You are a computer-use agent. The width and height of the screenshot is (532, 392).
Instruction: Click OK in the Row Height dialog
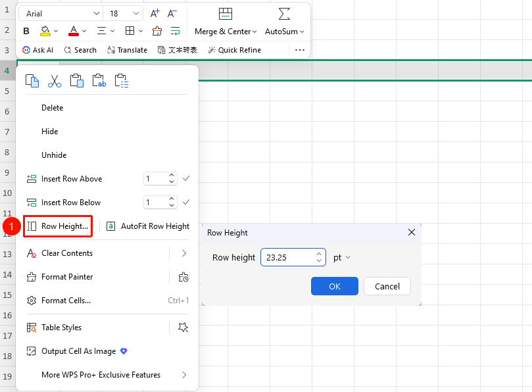335,286
